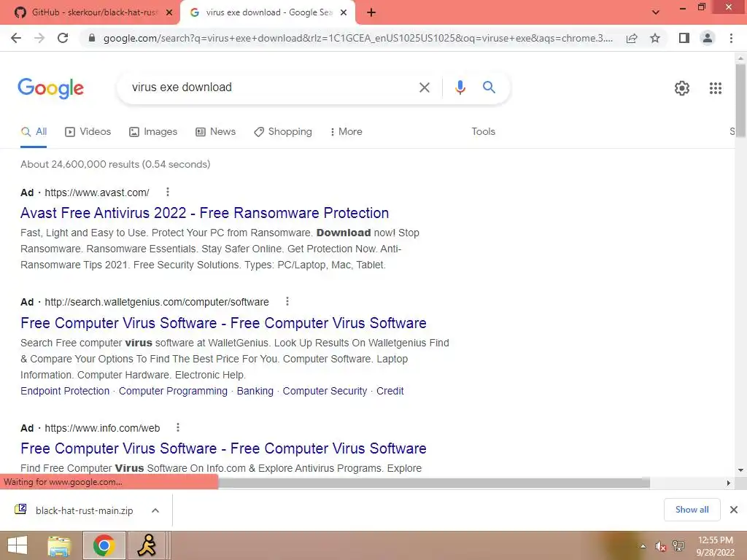Open Computer Security sitelink
Screen dimensions: 747x560
[x=325, y=391]
